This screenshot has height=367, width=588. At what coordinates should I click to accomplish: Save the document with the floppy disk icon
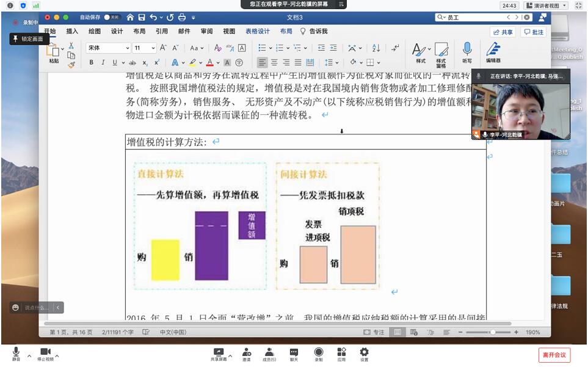[x=142, y=17]
